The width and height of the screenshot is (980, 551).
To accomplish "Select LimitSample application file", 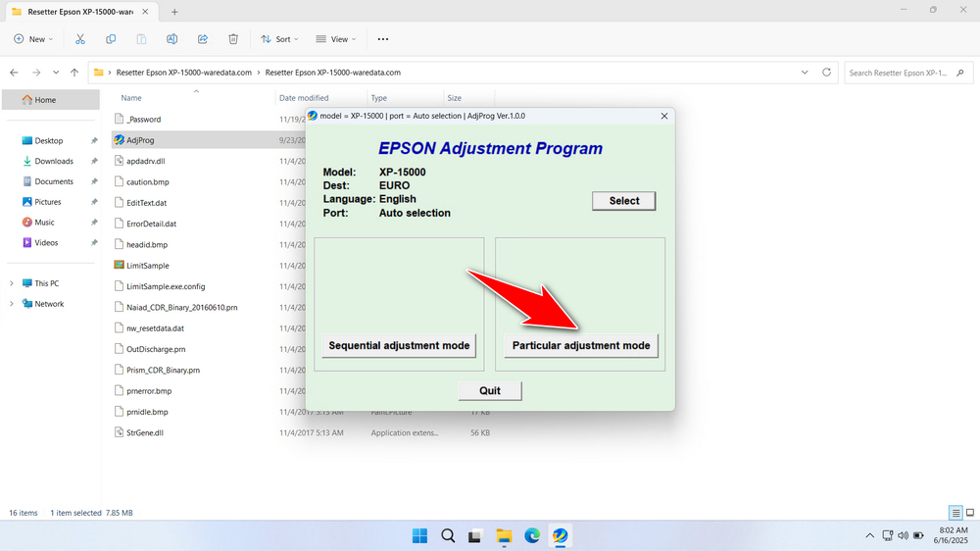I will click(x=148, y=265).
